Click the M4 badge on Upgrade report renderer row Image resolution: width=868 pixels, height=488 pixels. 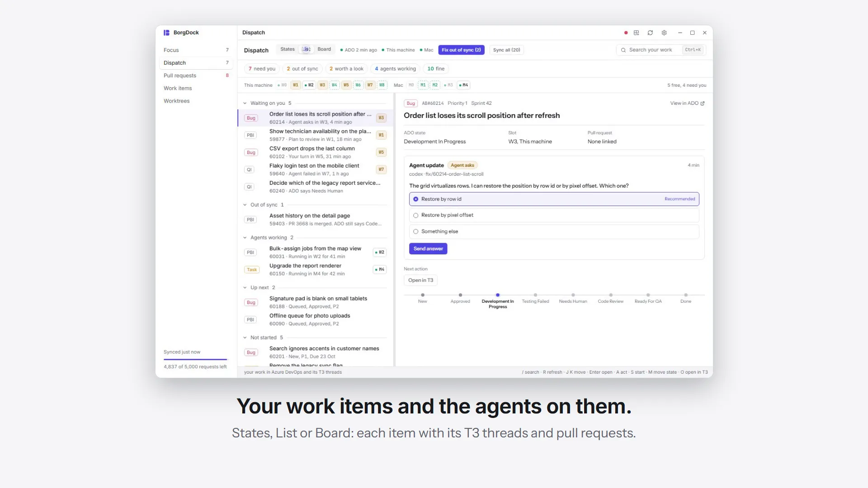tap(380, 269)
